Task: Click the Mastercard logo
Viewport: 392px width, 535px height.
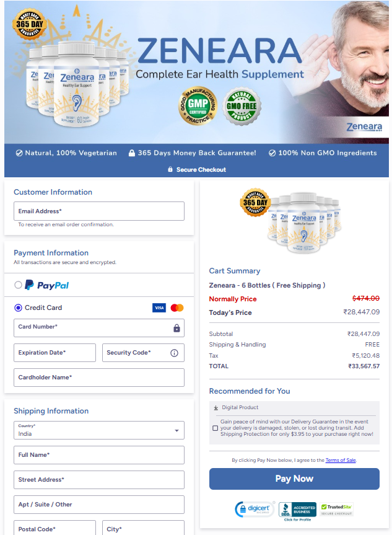Action: tap(177, 307)
